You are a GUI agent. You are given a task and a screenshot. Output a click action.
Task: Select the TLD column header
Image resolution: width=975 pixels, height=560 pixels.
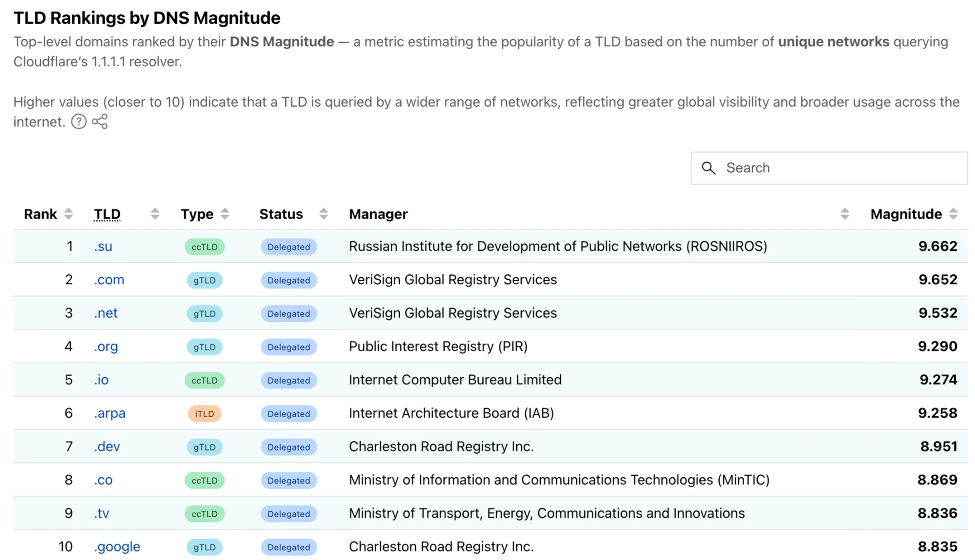[107, 214]
